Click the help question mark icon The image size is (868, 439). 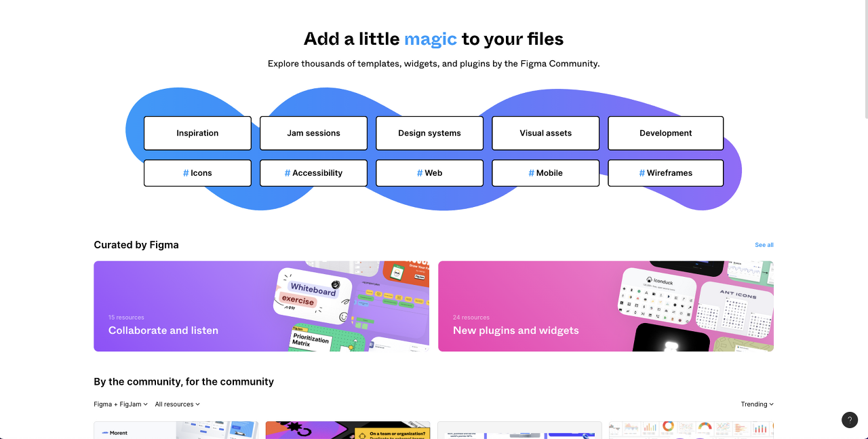coord(850,420)
